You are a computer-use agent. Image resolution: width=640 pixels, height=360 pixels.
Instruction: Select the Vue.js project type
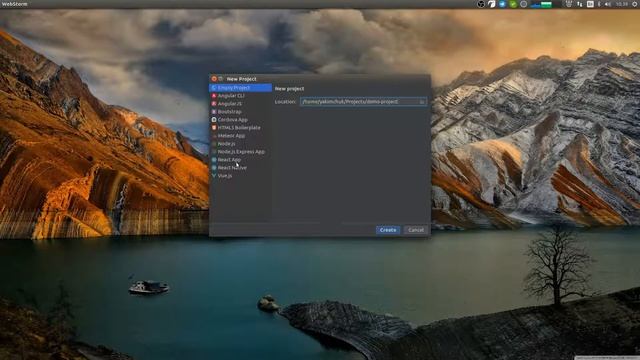tap(240, 176)
